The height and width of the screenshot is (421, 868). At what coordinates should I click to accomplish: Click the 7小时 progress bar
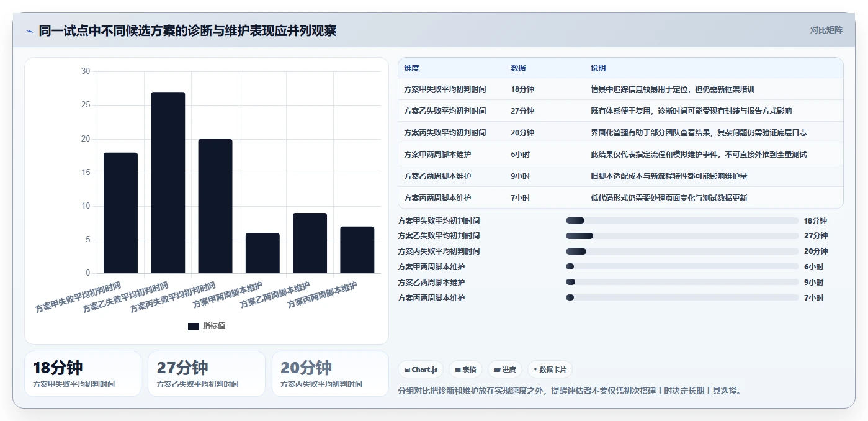[x=682, y=297]
